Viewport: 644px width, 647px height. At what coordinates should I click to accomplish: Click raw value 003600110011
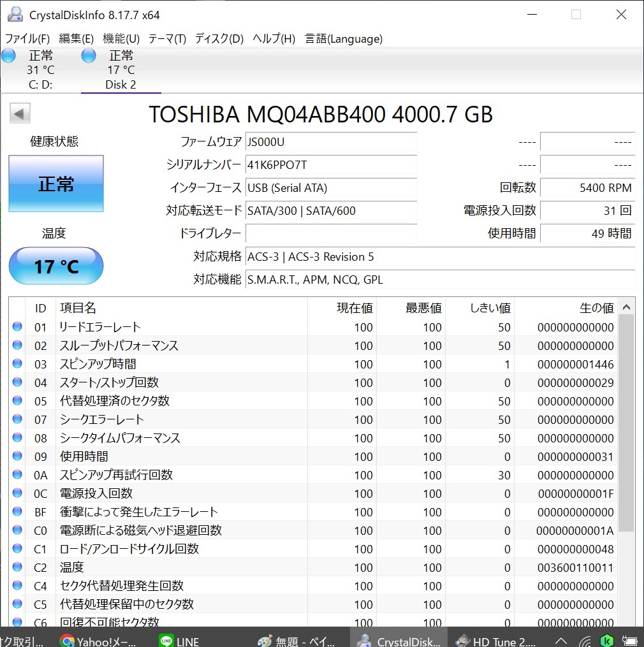(576, 568)
